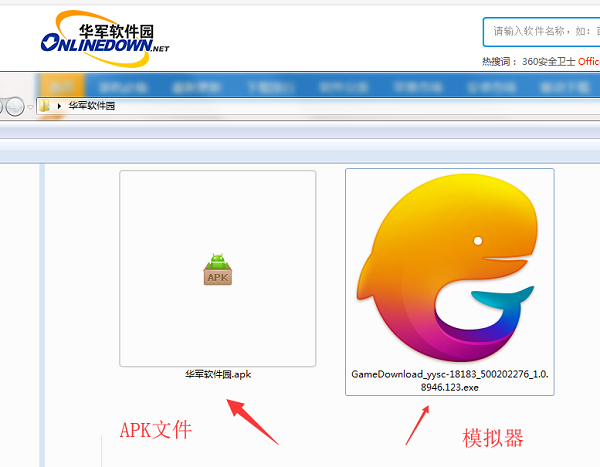Open the 360安全卫士 hot search link
Viewport: 600px width, 467px height.
point(549,62)
